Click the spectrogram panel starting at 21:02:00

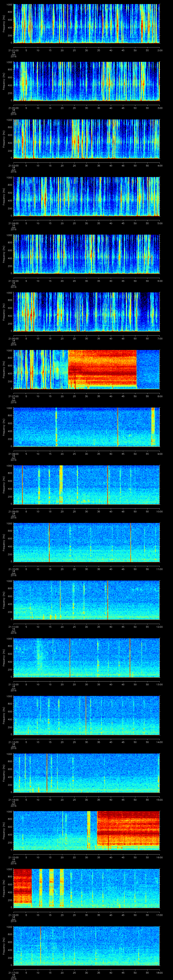[x=86, y=81]
